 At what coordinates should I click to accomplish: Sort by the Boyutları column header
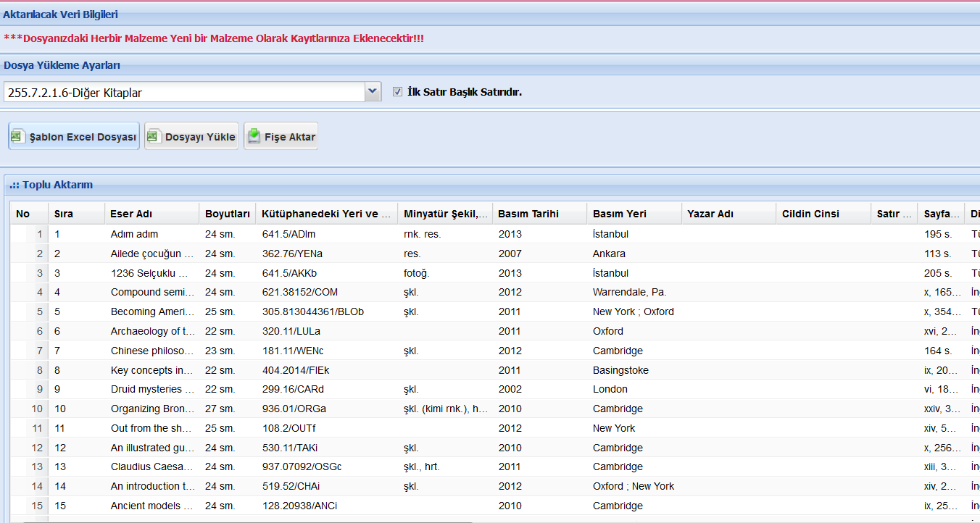point(228,214)
